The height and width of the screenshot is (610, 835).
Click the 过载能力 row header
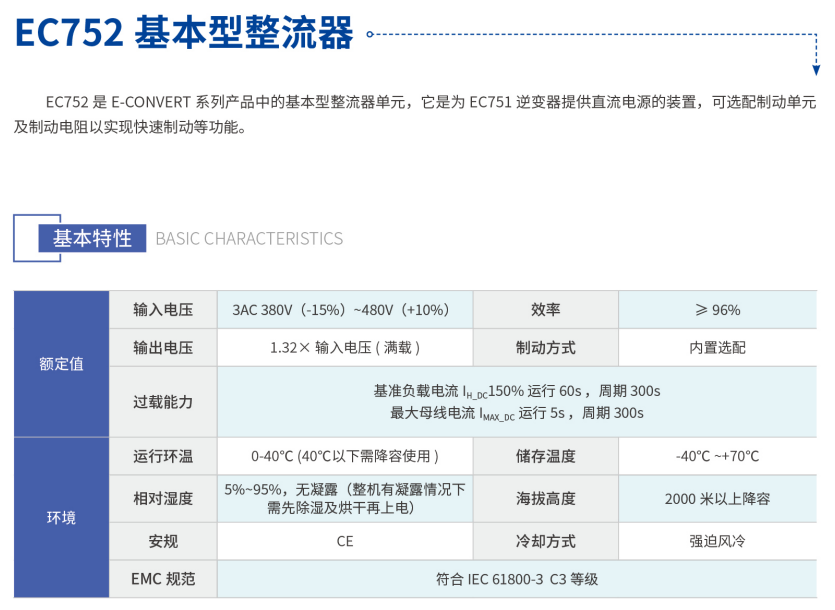163,402
